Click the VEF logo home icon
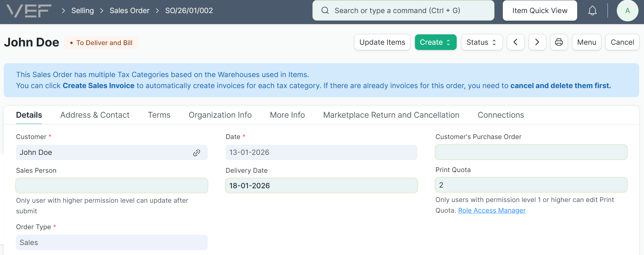The image size is (644, 255). pos(29,11)
